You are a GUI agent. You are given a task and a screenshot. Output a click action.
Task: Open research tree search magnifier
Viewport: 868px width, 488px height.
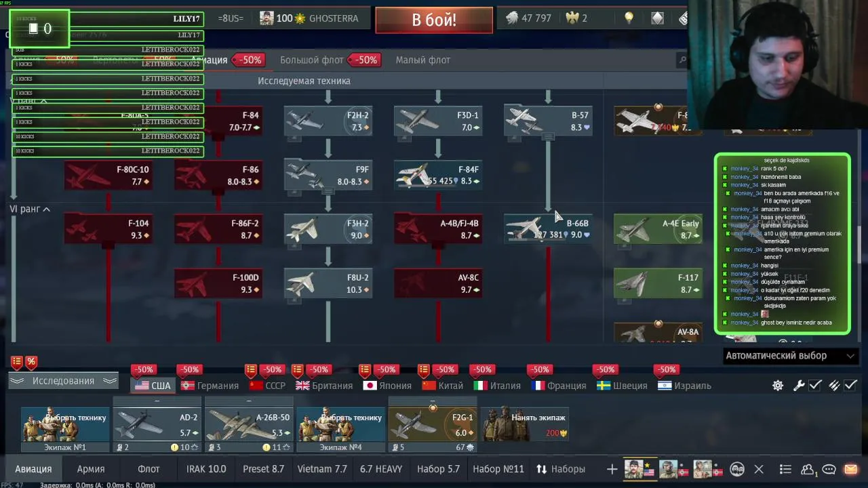(x=682, y=60)
